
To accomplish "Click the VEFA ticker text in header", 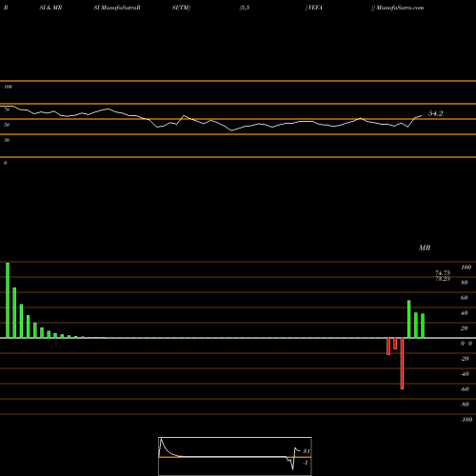I will pos(314,8).
